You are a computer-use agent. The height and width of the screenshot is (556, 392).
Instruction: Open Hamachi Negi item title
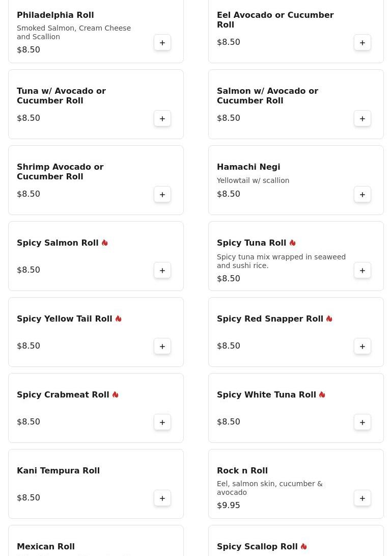point(248,167)
